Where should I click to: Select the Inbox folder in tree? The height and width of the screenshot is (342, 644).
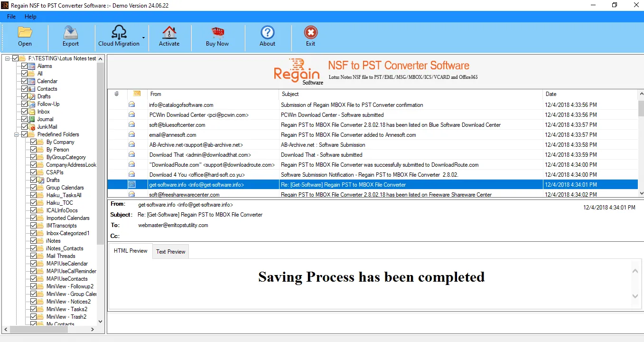pyautogui.click(x=44, y=112)
